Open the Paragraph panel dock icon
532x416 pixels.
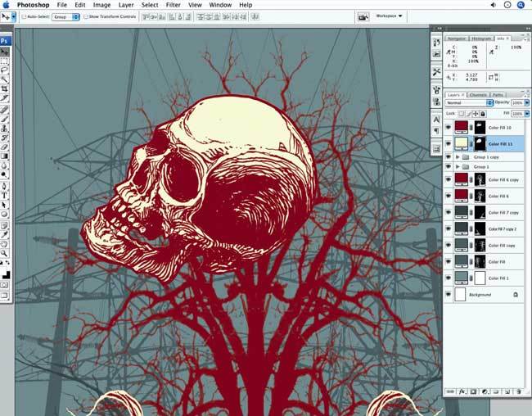click(x=436, y=131)
